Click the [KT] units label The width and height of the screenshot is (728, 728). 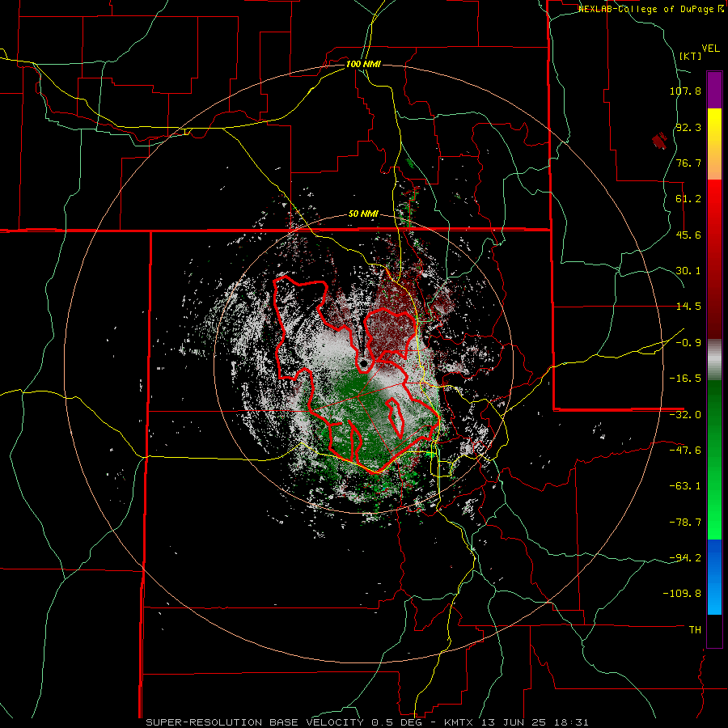click(690, 56)
